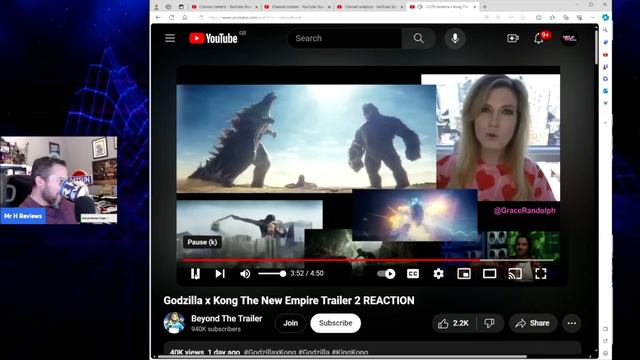
Task: Open the Edge Copilot sidebar icon
Action: (x=605, y=18)
